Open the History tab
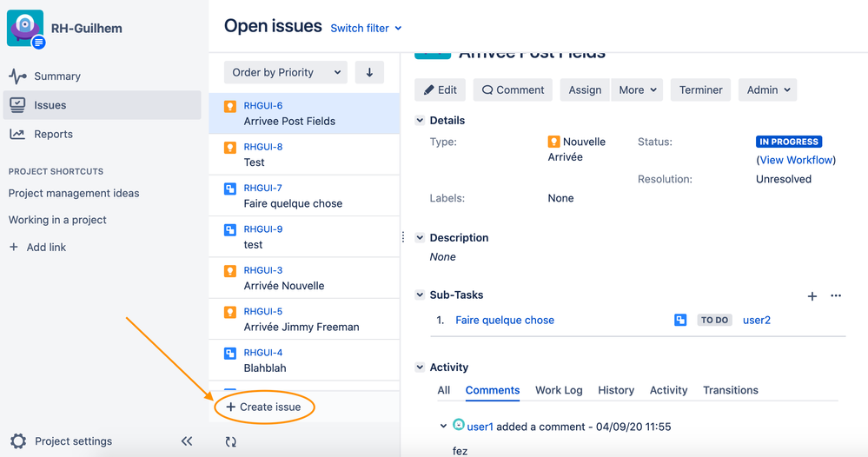This screenshot has height=457, width=868. 615,390
